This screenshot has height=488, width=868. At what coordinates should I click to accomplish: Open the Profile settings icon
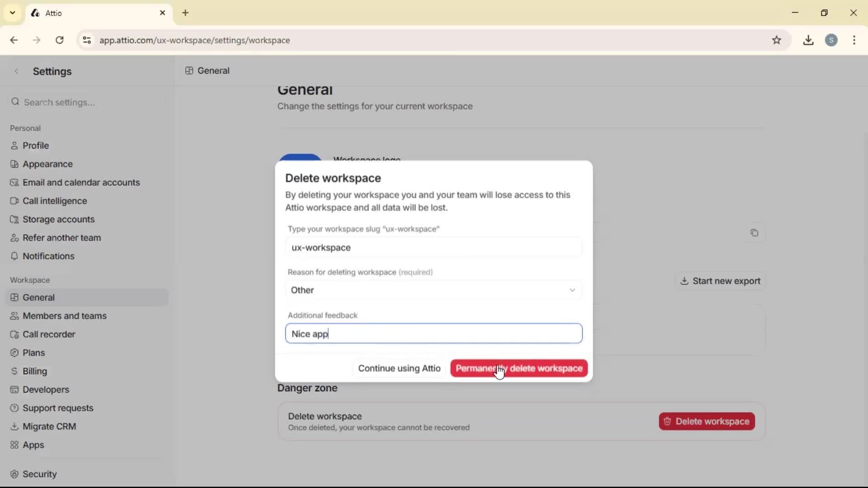[14, 145]
